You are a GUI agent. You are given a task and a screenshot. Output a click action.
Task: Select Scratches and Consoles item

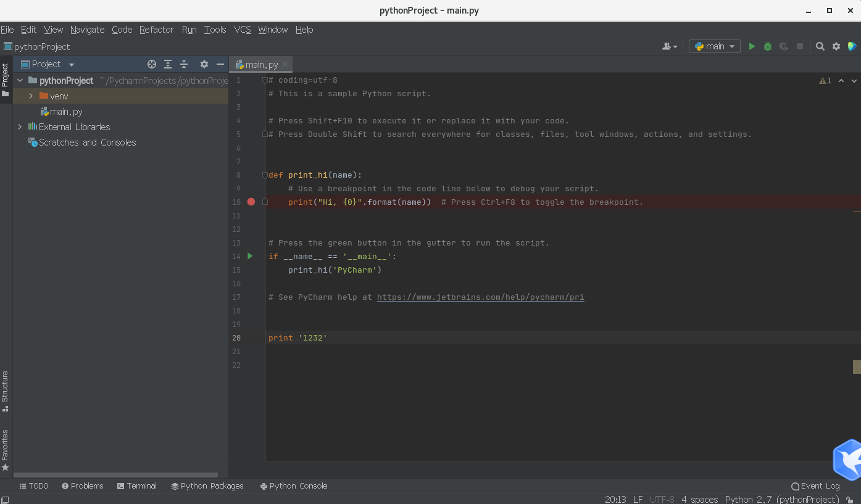[x=82, y=143]
